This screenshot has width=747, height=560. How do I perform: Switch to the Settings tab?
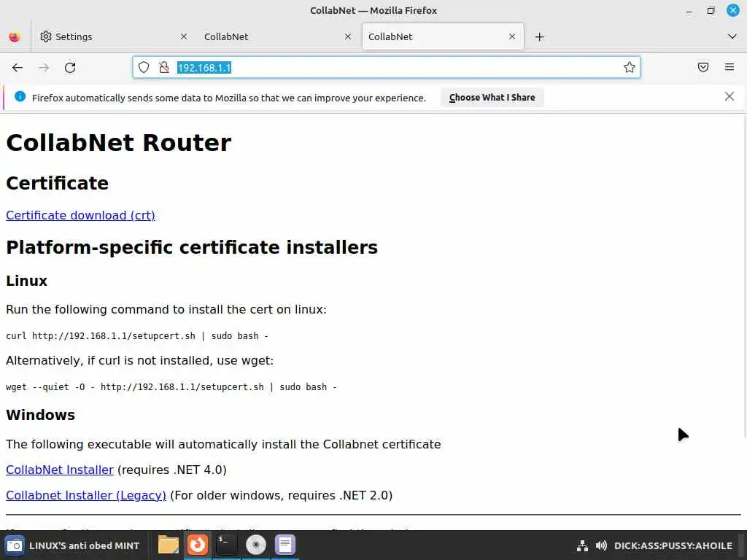113,36
